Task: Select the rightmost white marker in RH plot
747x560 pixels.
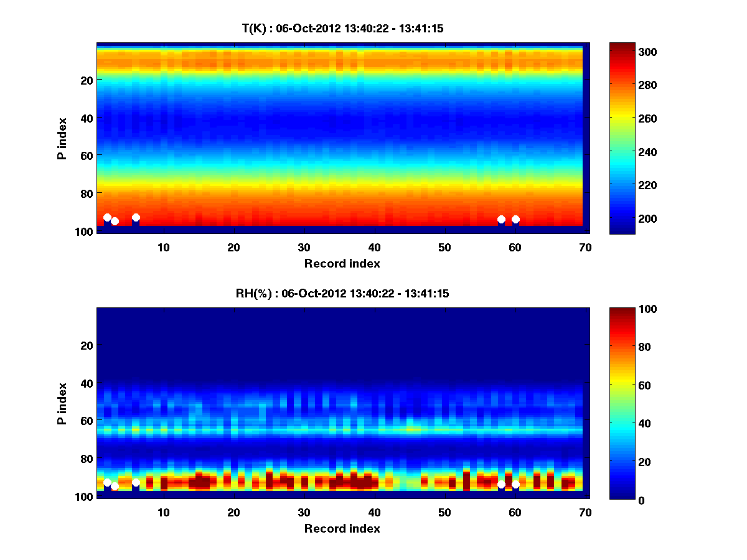Action: pyautogui.click(x=515, y=484)
